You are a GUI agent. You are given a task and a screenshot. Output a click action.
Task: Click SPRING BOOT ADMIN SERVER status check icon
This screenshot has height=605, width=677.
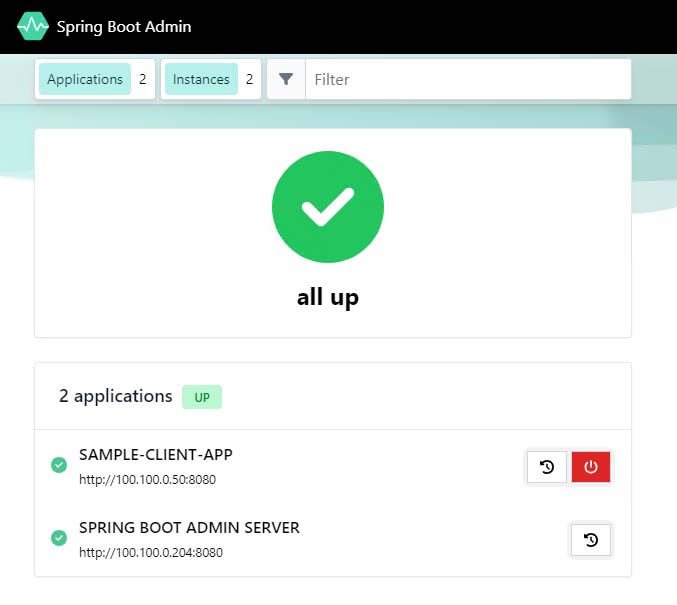point(59,538)
